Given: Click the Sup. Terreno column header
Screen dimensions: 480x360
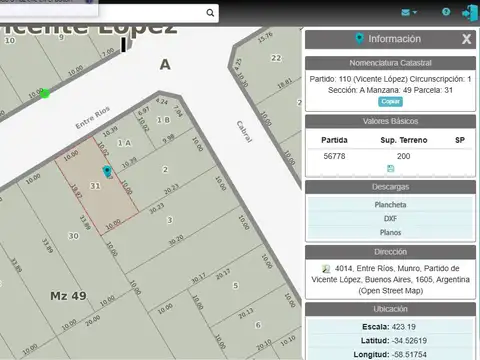Looking at the screenshot, I should 404,140.
